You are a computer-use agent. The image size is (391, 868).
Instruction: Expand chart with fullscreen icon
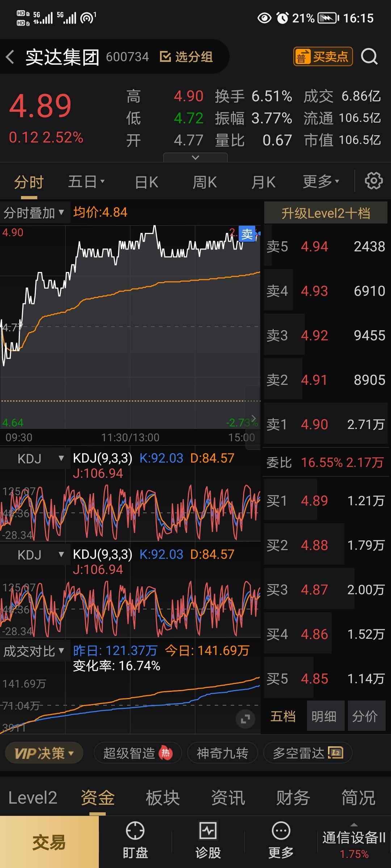(245, 719)
